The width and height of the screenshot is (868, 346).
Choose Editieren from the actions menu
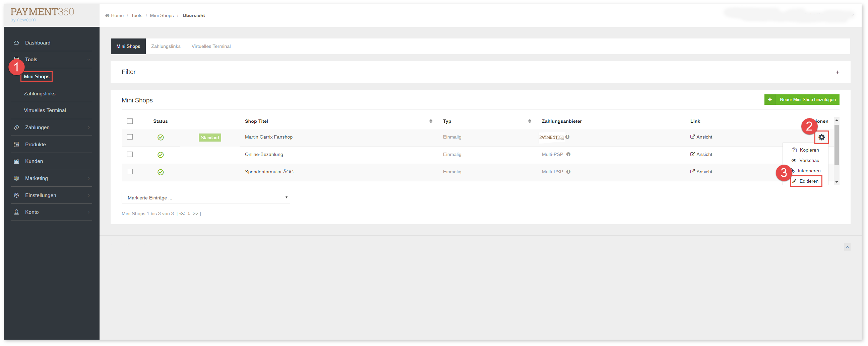[x=808, y=181]
